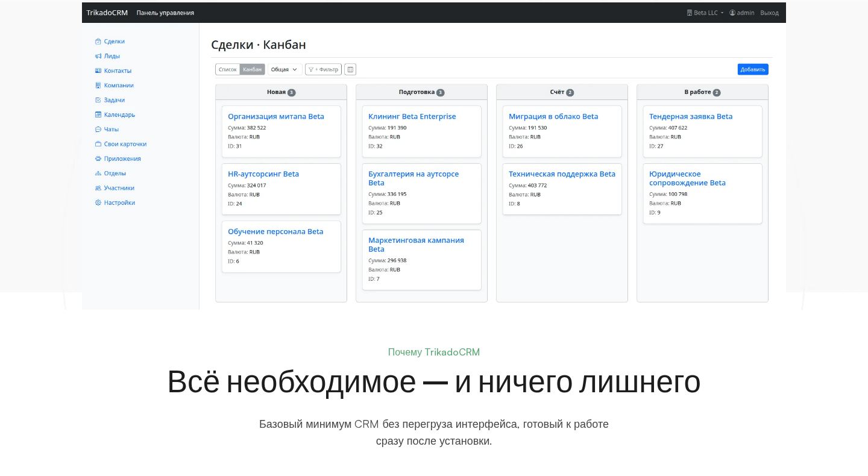Open deal Клининг Beta Enterprise

point(412,116)
